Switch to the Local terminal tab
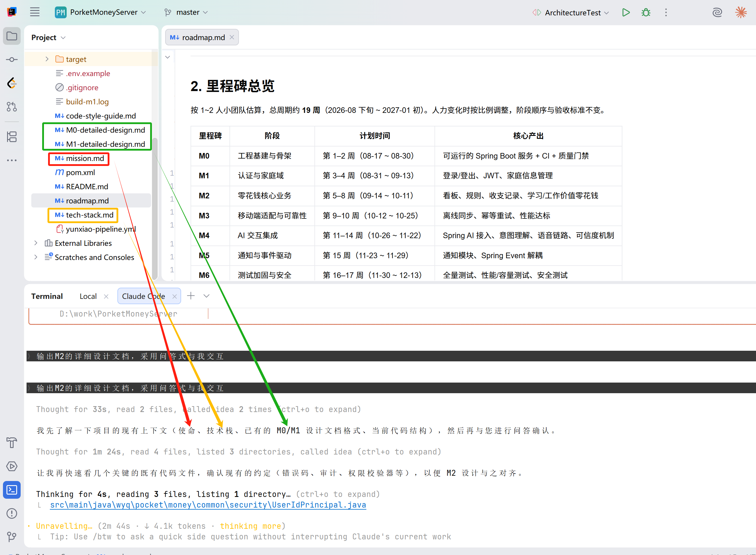Viewport: 756px width, 555px height. [88, 296]
